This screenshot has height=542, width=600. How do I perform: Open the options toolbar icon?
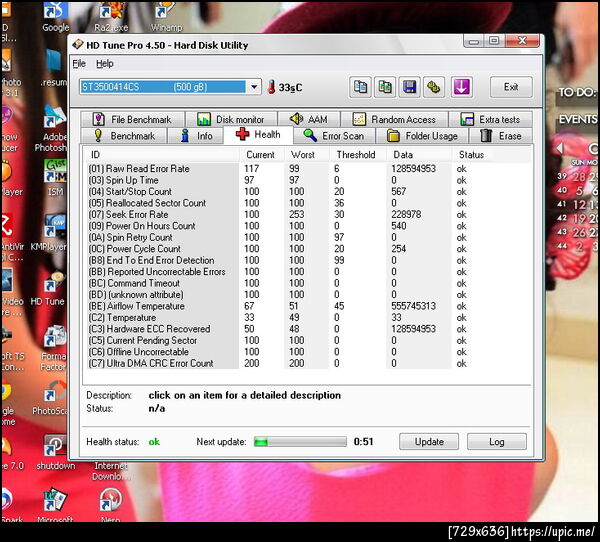(x=434, y=87)
